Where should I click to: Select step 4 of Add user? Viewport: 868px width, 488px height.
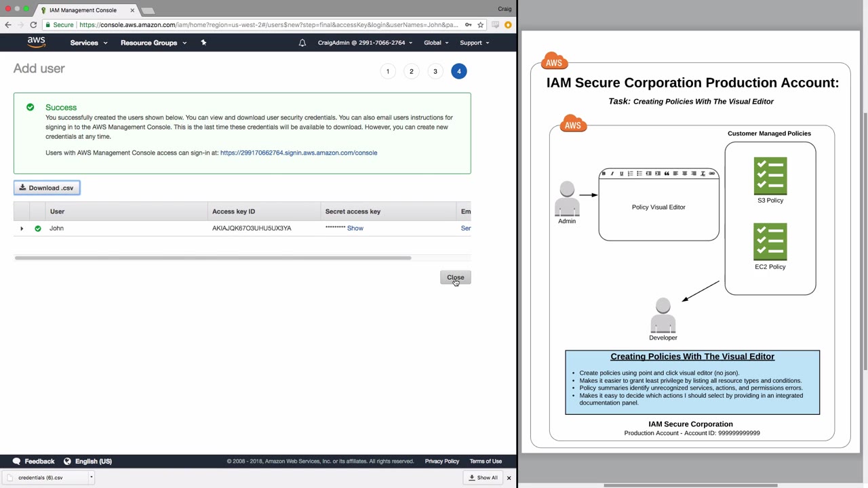(x=459, y=71)
